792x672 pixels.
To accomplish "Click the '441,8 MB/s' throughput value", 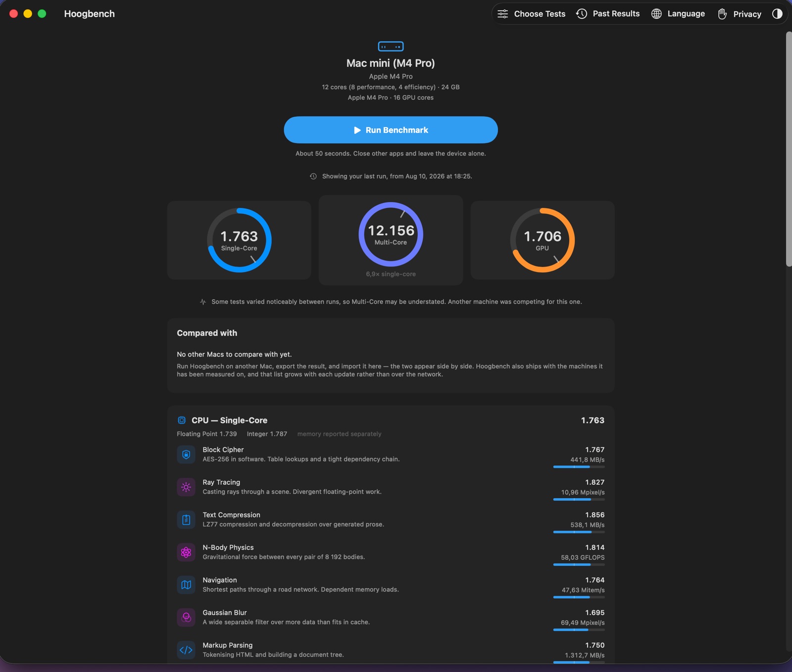I will coord(588,460).
